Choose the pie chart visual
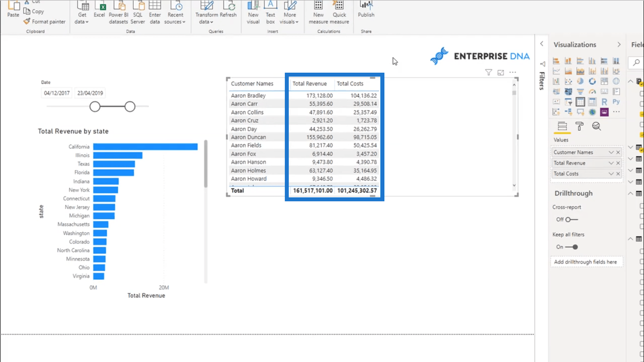 tap(580, 81)
